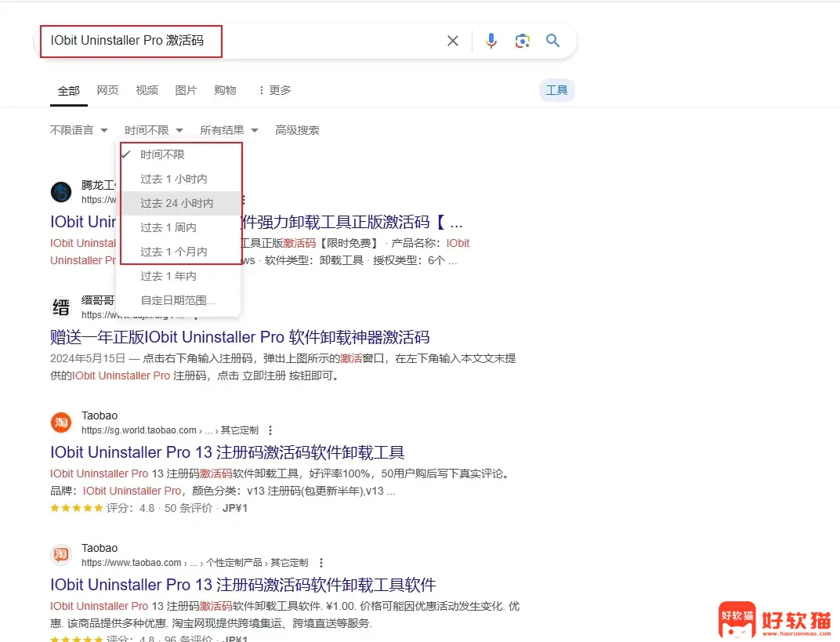This screenshot has width=840, height=642.
Task: Click the 腾龙工具 site favicon
Action: coord(61,192)
